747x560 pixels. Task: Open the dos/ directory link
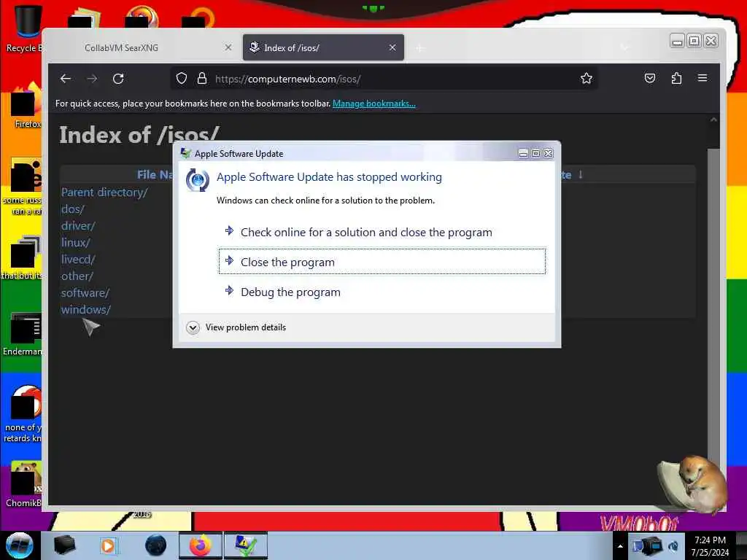[x=72, y=209]
